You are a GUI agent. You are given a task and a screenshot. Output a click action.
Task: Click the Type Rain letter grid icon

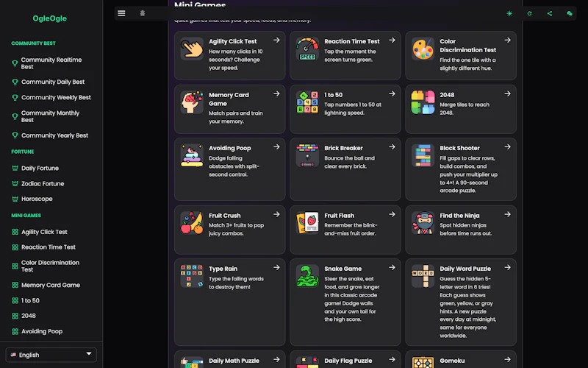[x=192, y=276]
